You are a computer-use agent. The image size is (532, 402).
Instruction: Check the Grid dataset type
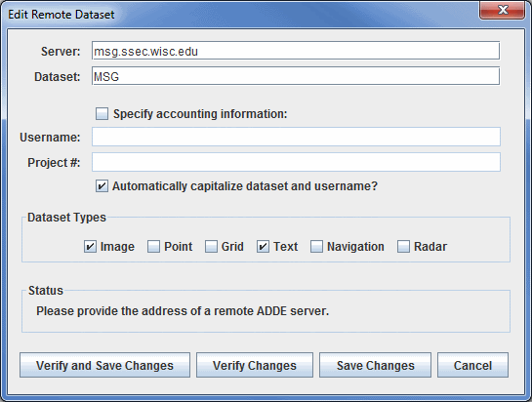click(211, 246)
